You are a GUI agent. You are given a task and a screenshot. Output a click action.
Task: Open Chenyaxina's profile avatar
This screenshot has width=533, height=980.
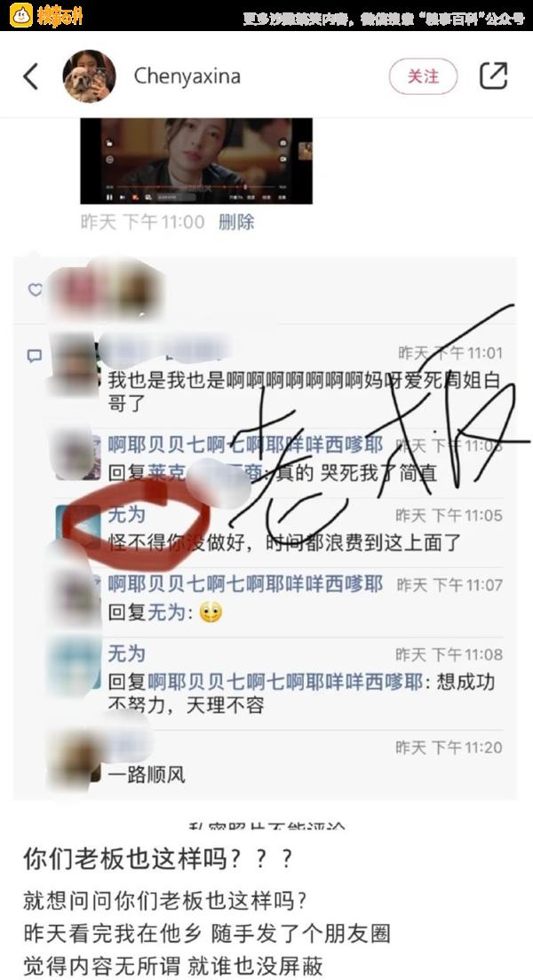(x=89, y=76)
